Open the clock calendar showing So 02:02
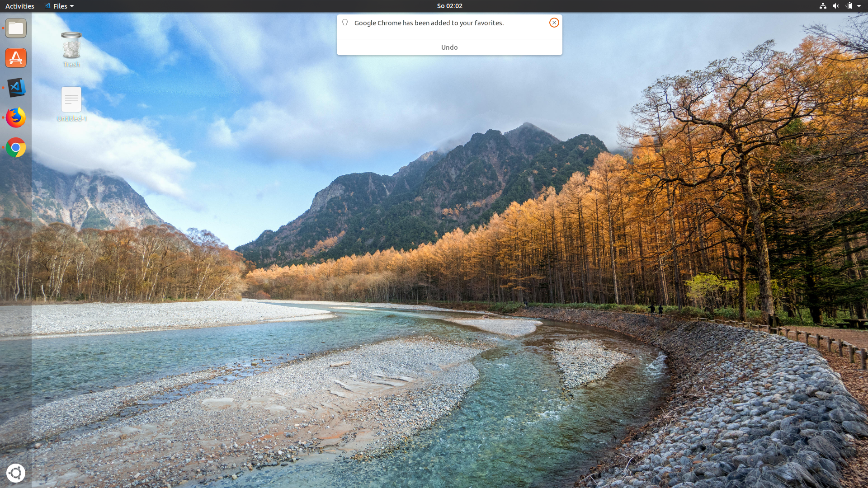 pyautogui.click(x=449, y=6)
